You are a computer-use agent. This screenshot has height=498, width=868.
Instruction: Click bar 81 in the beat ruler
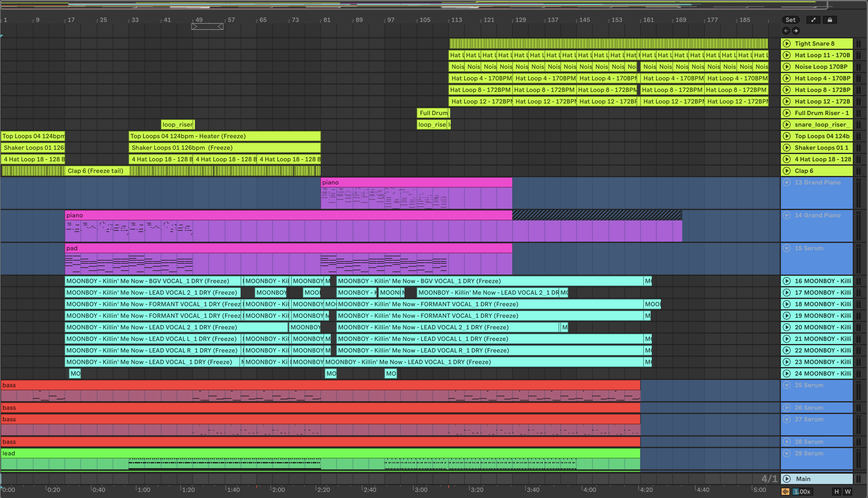tap(327, 20)
